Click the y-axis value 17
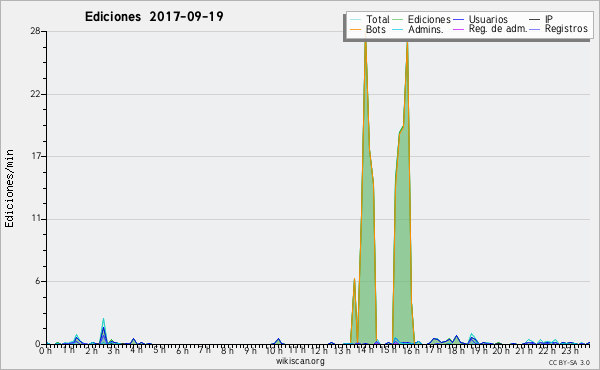Viewport: 600px width, 370px height. pos(36,156)
